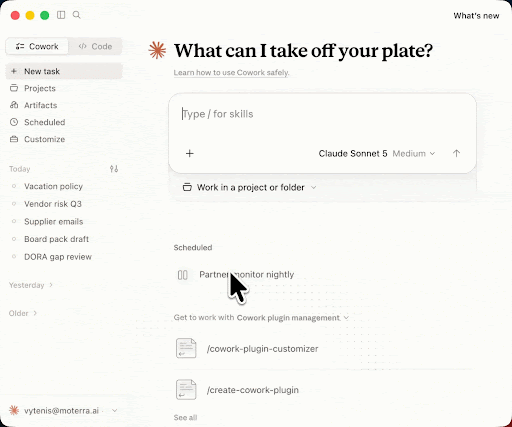This screenshot has width=512, height=427.
Task: Click the Projects folder icon
Action: coord(14,88)
